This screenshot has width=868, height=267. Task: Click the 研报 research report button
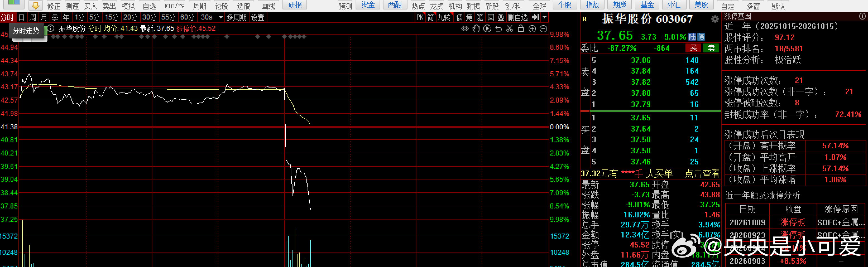295,5
